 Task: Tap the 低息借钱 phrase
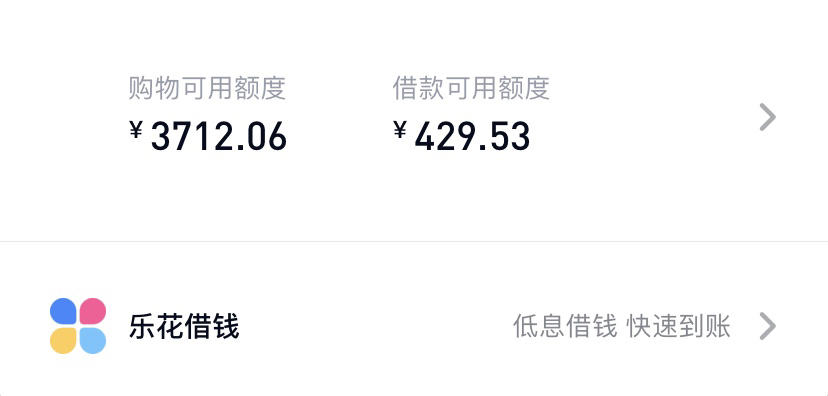click(x=565, y=326)
